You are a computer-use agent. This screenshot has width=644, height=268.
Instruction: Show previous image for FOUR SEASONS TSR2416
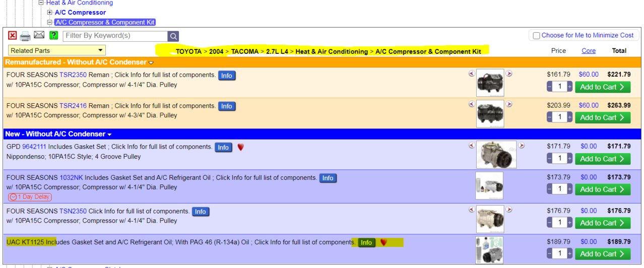tap(472, 104)
